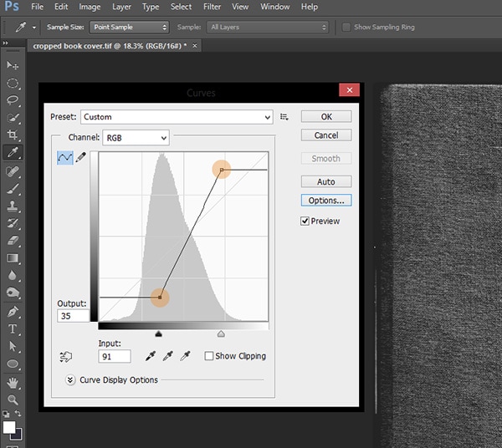Select the Path Selection tool
Screen dimensions: 502x448
pos(13,346)
